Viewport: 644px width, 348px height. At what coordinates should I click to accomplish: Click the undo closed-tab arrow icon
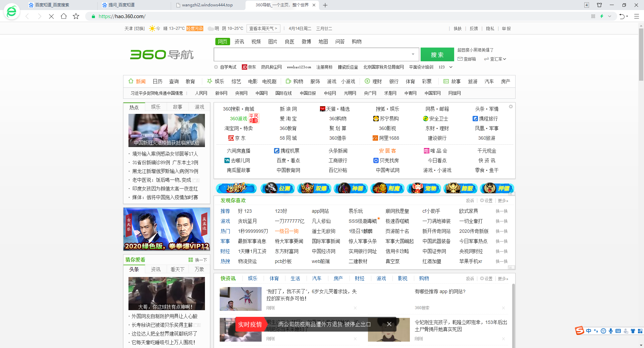click(x=622, y=16)
